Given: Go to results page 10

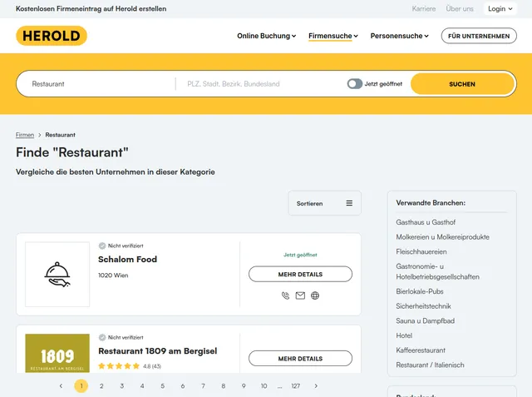Looking at the screenshot, I should (x=264, y=386).
